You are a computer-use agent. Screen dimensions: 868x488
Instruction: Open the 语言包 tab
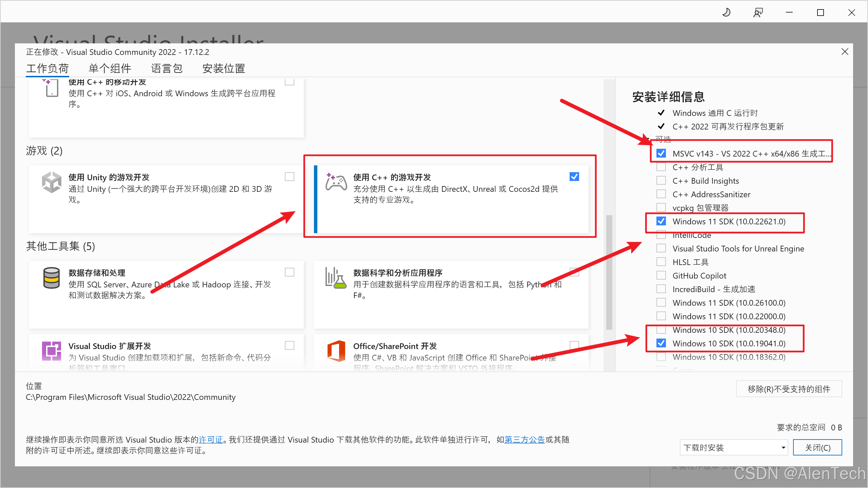(x=166, y=68)
